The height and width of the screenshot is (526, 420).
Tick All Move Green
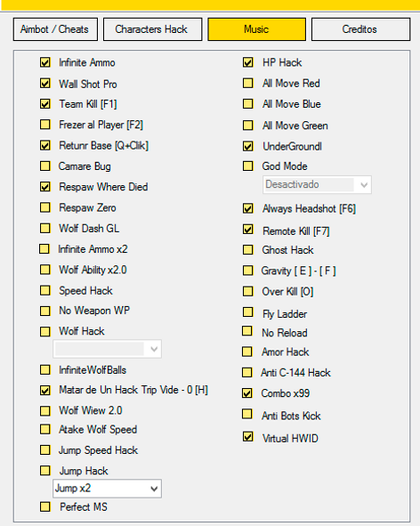pyautogui.click(x=248, y=125)
